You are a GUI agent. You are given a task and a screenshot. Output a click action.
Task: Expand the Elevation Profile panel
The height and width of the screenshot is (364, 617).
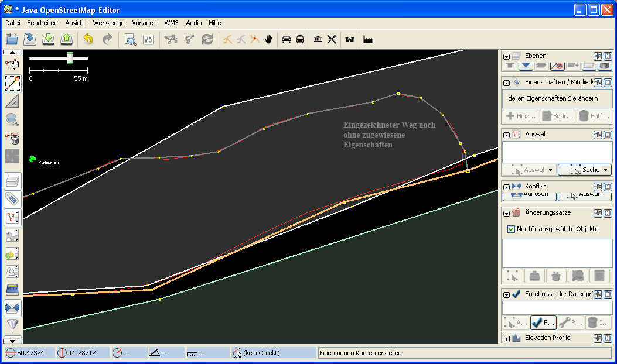(507, 338)
